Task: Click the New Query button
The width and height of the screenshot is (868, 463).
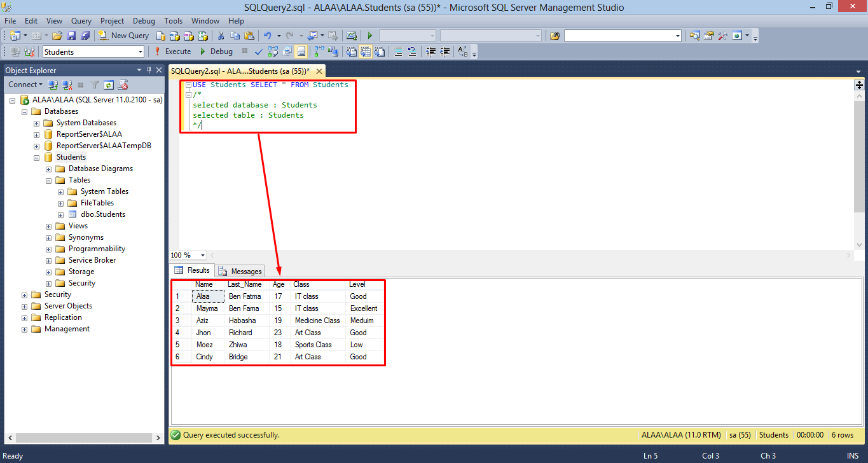Action: (124, 36)
